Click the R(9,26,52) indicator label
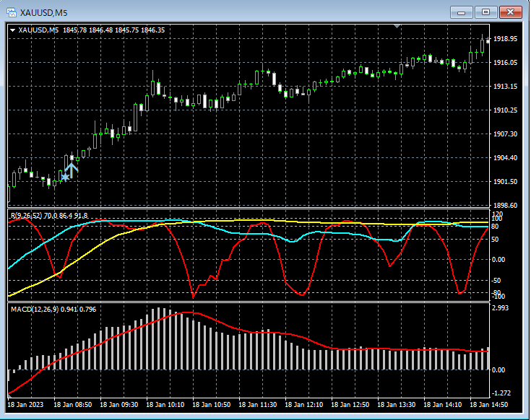 (27, 215)
